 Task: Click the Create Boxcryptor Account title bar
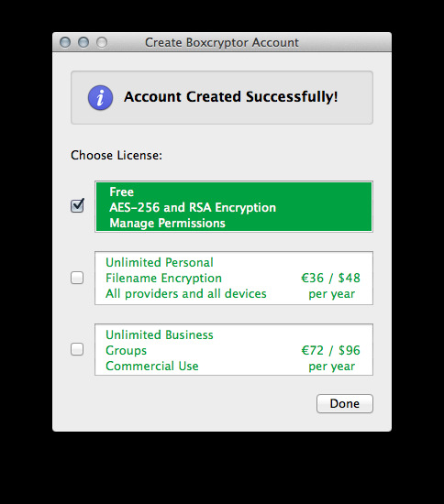[x=222, y=42]
